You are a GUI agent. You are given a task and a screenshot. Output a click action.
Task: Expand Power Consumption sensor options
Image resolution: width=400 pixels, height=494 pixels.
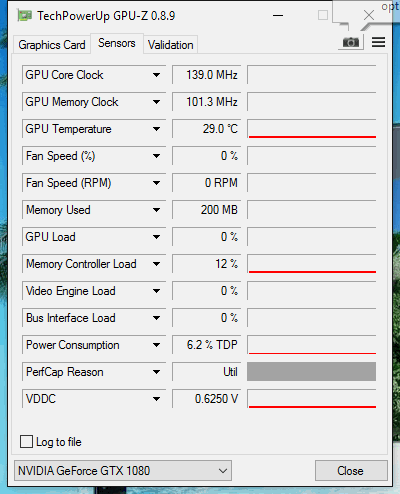[156, 345]
